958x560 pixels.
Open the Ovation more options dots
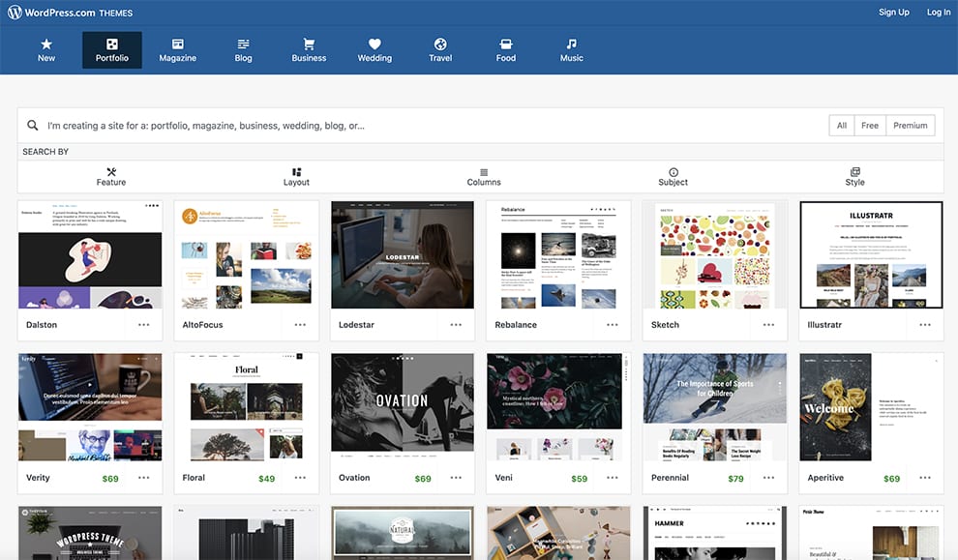click(456, 478)
